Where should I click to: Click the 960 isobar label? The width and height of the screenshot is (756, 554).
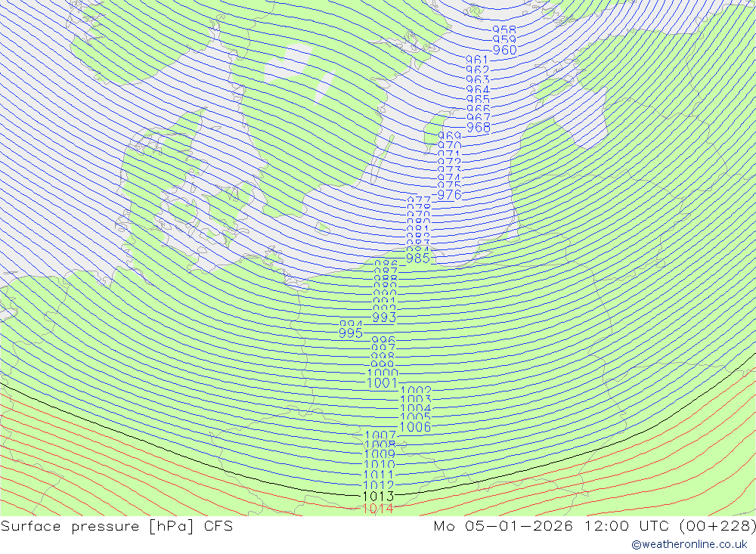pyautogui.click(x=504, y=50)
